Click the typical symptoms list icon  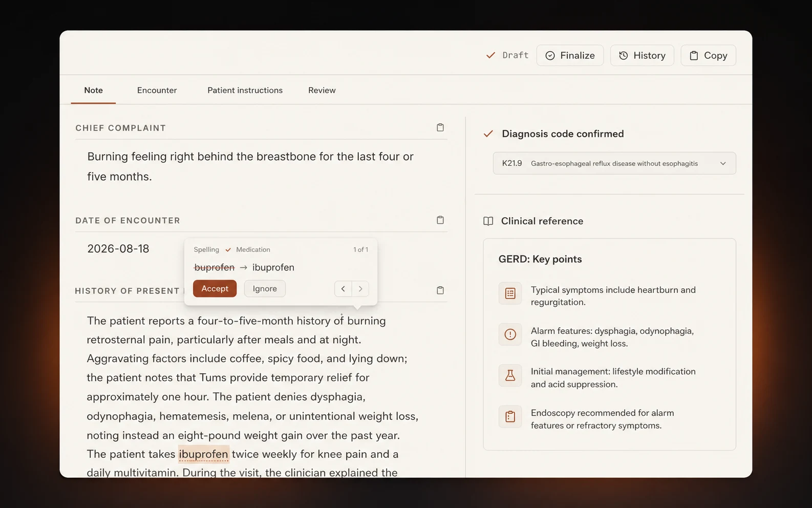[510, 293]
